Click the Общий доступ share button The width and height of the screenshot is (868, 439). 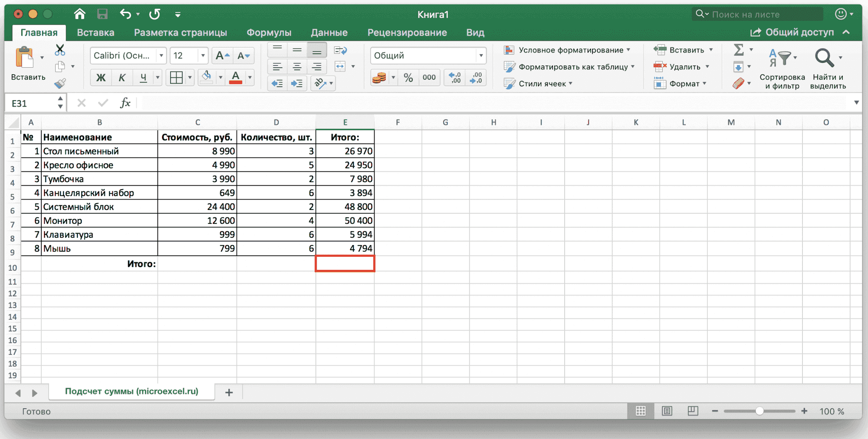(792, 33)
